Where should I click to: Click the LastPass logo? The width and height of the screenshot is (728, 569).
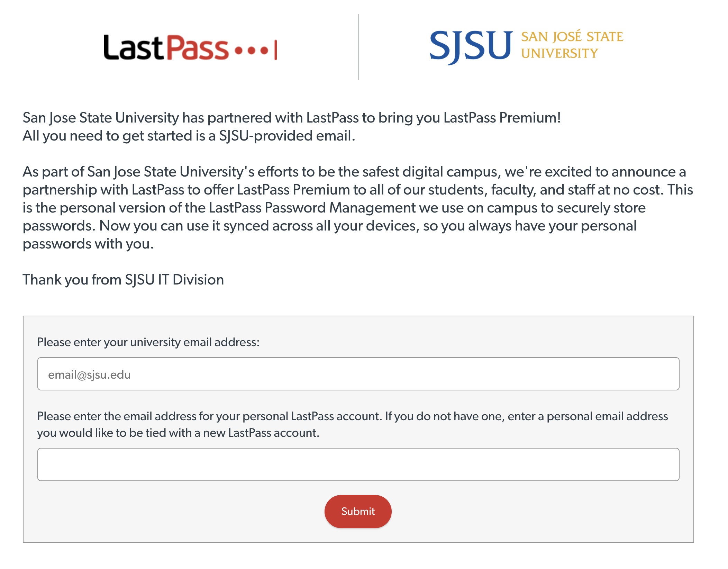(x=190, y=48)
